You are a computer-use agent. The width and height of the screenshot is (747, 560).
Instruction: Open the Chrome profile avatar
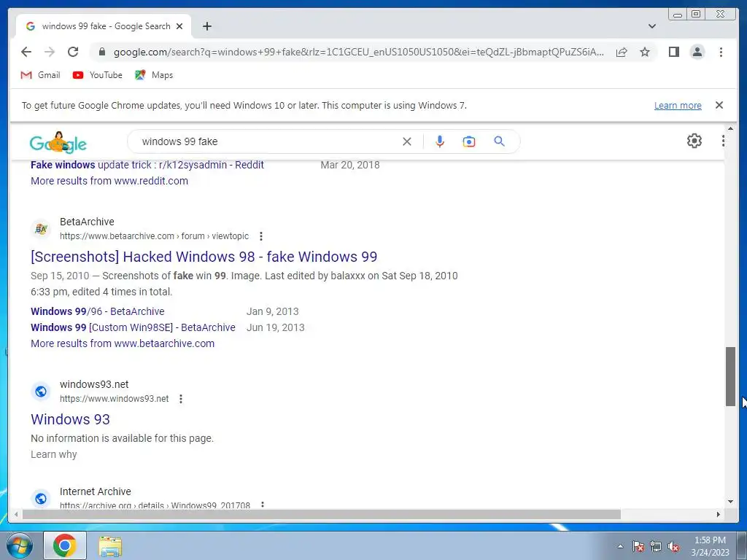point(697,52)
